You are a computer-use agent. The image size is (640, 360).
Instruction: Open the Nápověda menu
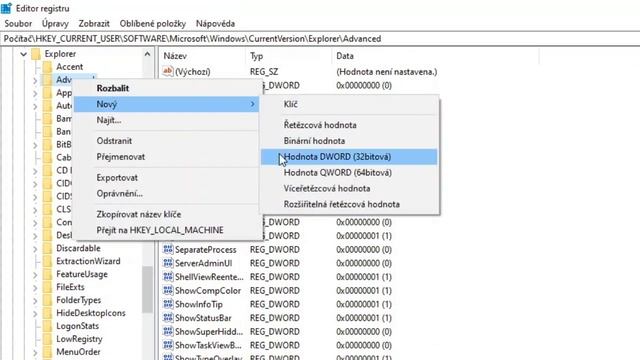tap(215, 24)
